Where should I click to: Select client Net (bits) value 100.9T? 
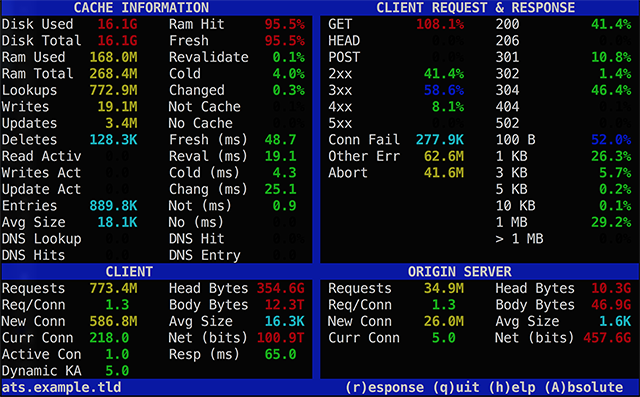(280, 338)
